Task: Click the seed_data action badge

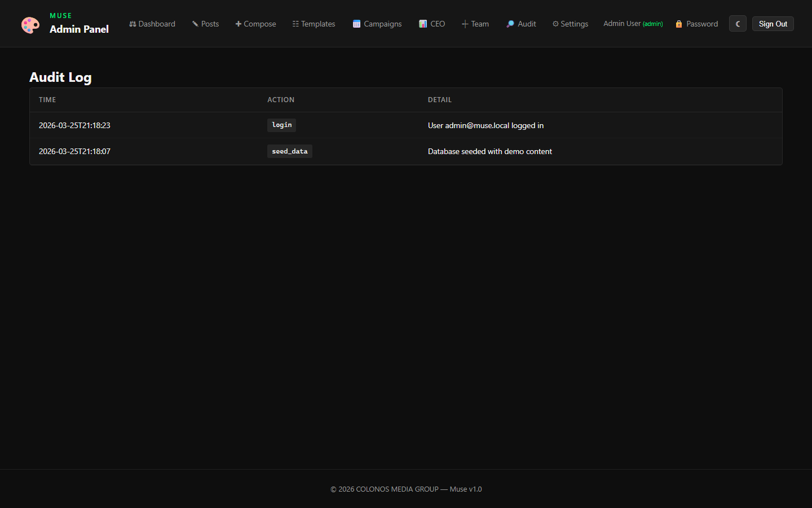Action: (x=289, y=151)
